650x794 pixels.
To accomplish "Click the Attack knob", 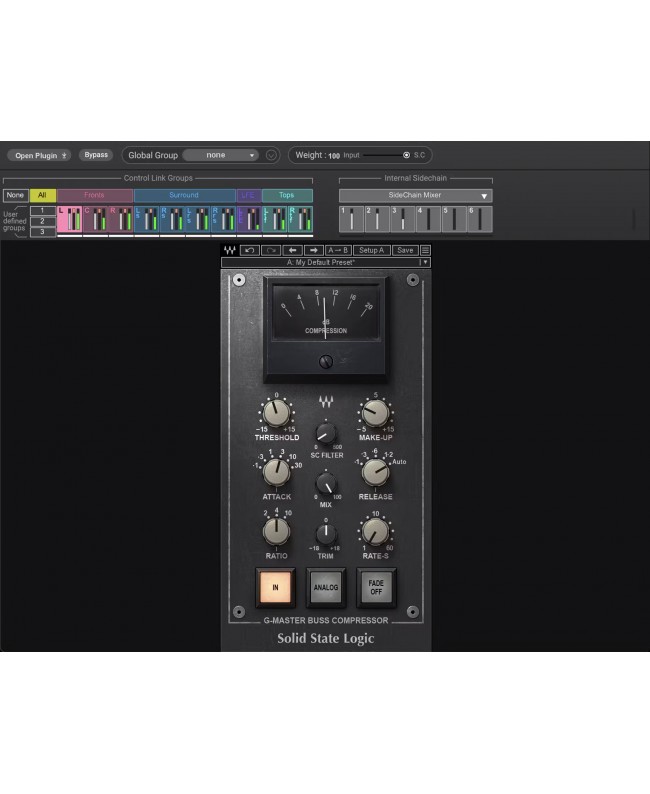I will [x=276, y=472].
